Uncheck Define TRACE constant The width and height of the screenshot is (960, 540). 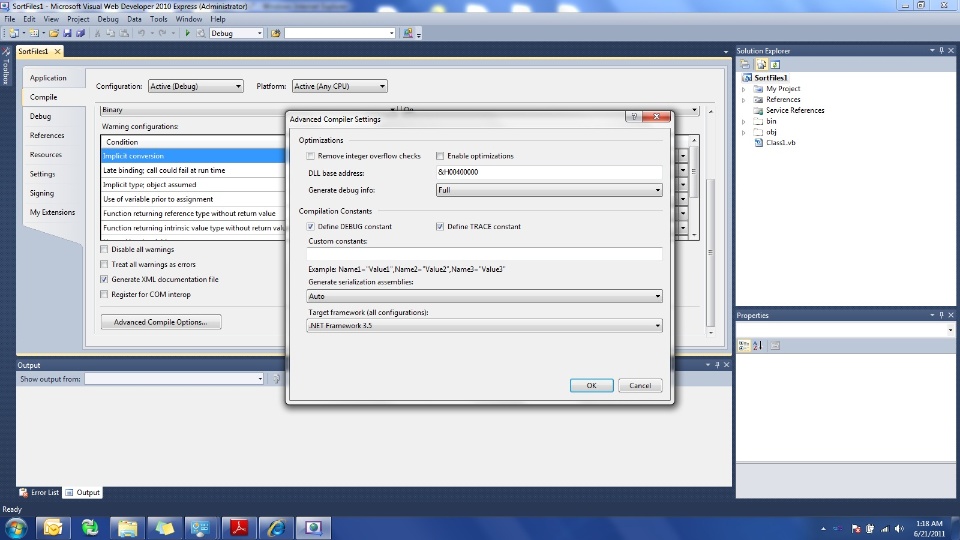point(440,227)
